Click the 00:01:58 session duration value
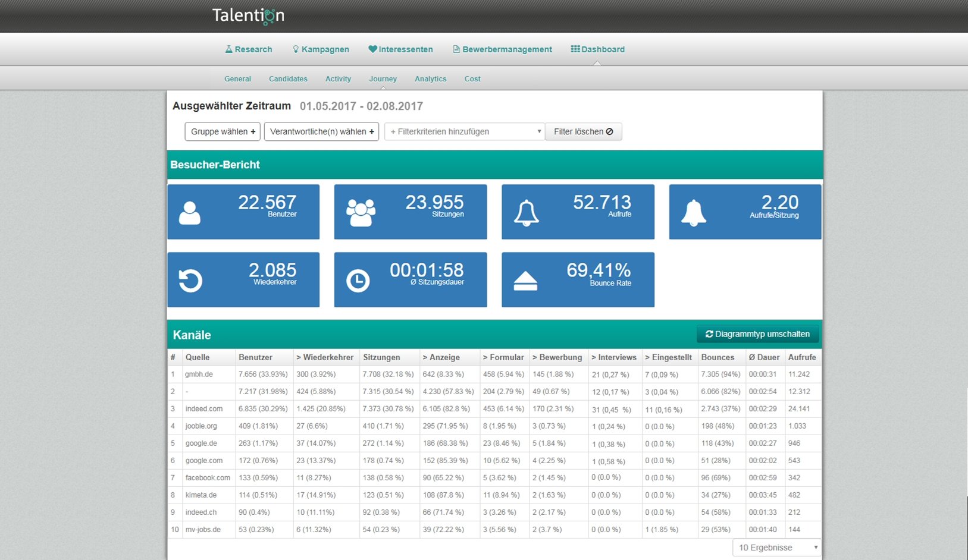This screenshot has height=560, width=968. tap(427, 270)
